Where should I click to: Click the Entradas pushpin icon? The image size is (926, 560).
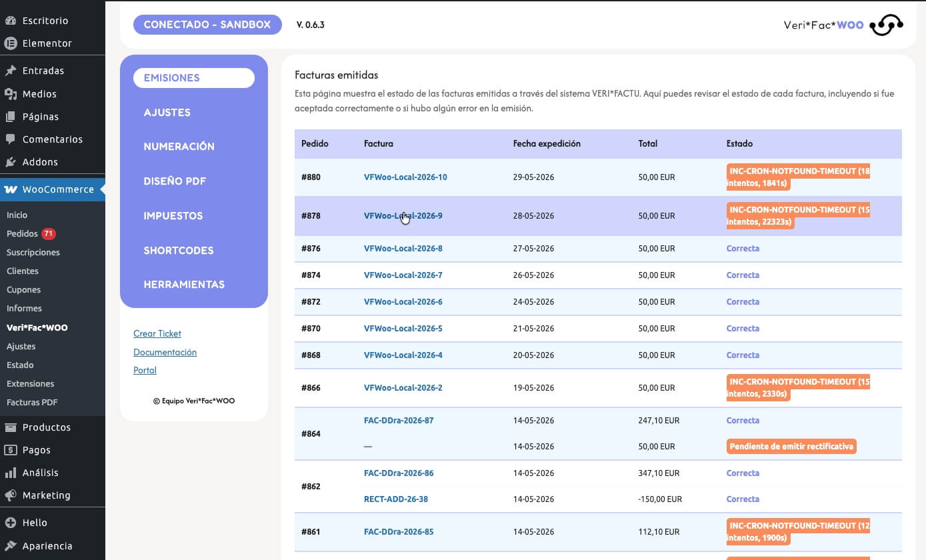11,71
